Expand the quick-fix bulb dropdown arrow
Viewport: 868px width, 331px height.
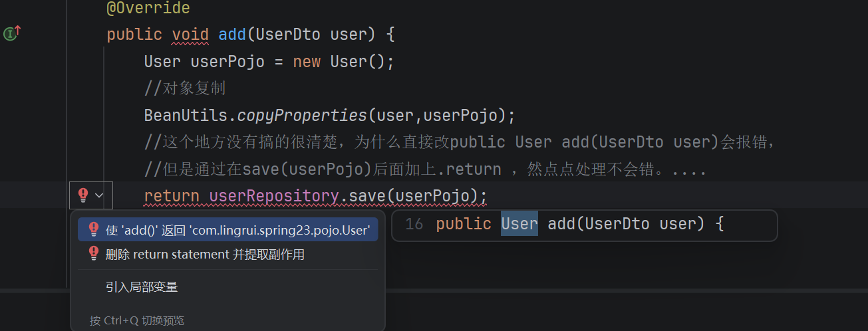pos(100,195)
